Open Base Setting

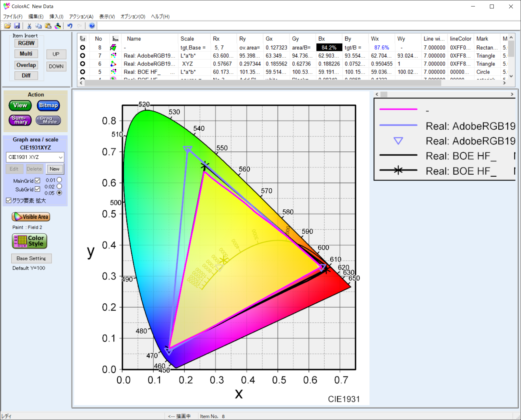31,258
